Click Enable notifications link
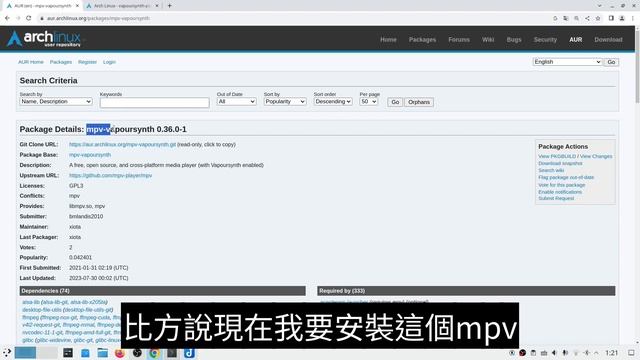The image size is (640, 360). [560, 192]
